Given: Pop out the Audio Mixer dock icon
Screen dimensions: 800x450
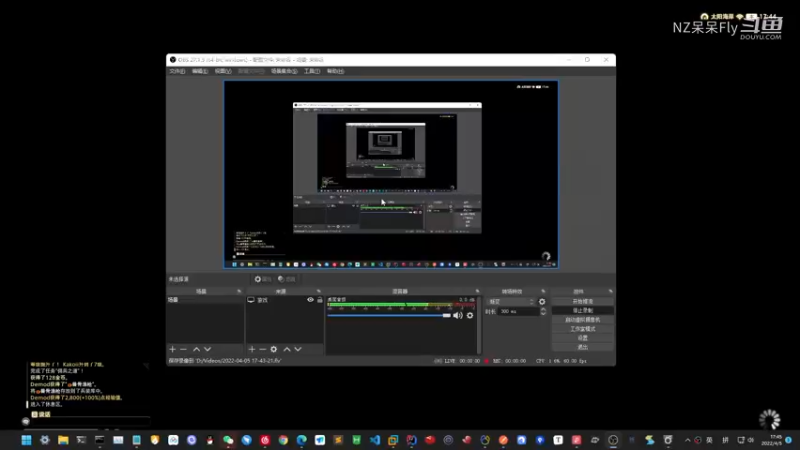Looking at the screenshot, I should [x=477, y=291].
